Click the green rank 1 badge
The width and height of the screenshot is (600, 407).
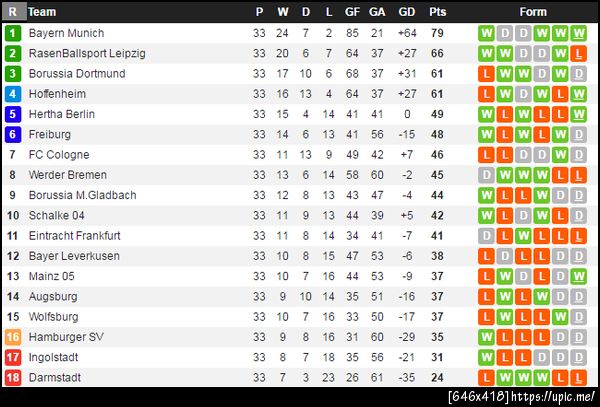[x=12, y=33]
